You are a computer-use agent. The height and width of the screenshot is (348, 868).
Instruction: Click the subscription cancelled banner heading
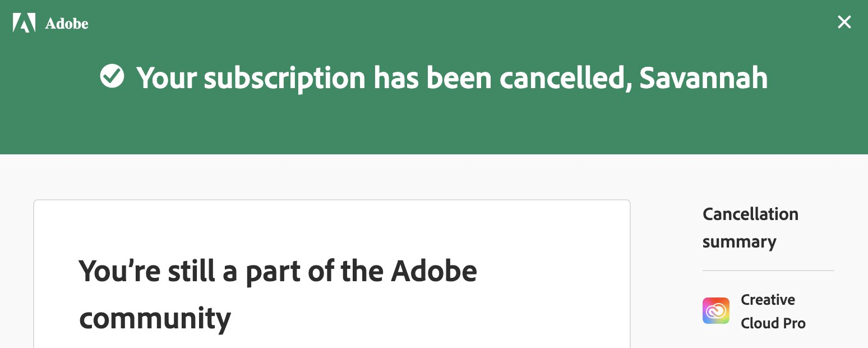point(451,77)
